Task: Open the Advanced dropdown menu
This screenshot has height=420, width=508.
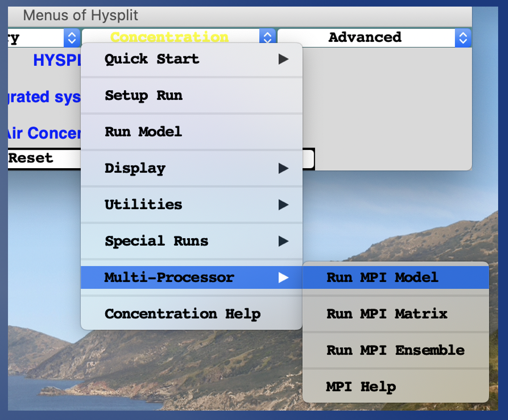Action: click(x=374, y=38)
